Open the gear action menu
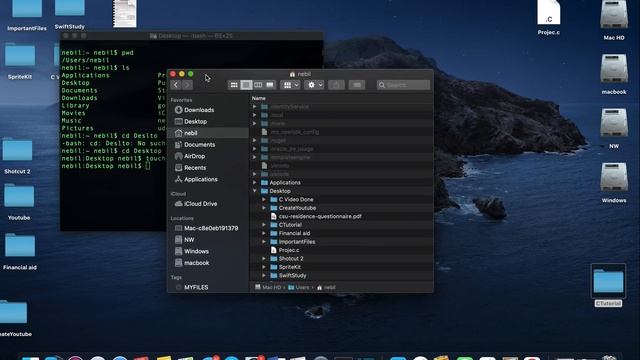Image resolution: width=640 pixels, height=360 pixels. [x=314, y=85]
